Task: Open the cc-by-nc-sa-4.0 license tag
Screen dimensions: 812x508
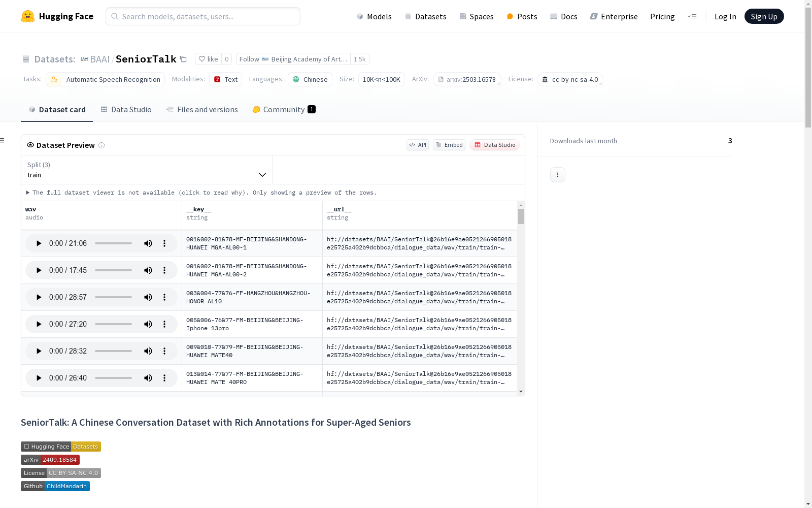Action: [570, 79]
